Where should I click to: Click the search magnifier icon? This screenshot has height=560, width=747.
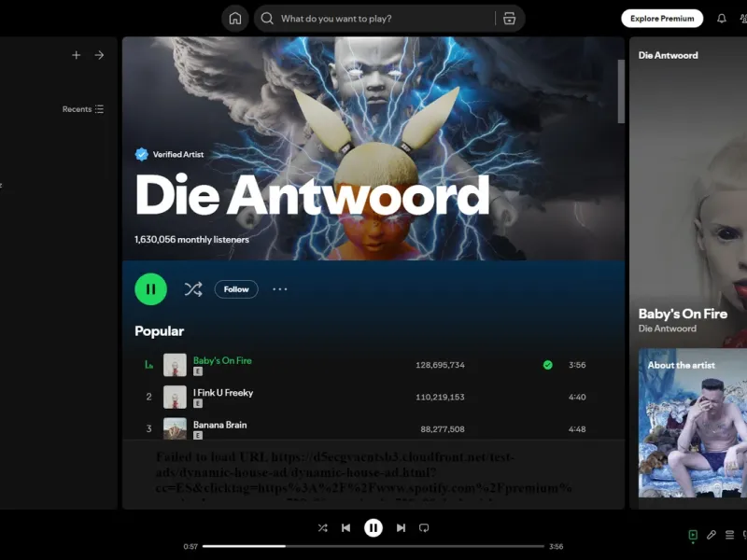[x=267, y=19]
